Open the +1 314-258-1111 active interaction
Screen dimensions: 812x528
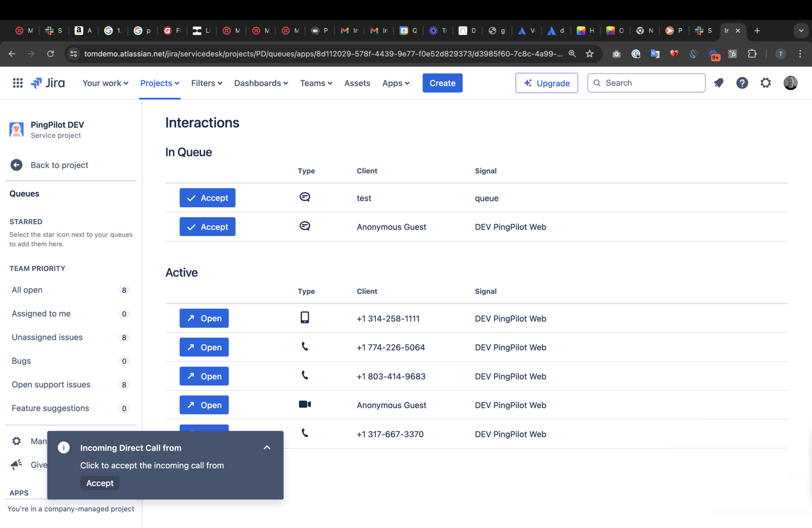(x=204, y=319)
